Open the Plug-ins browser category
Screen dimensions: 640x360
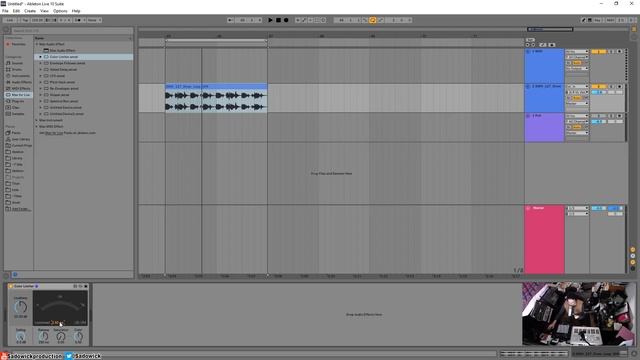point(18,101)
